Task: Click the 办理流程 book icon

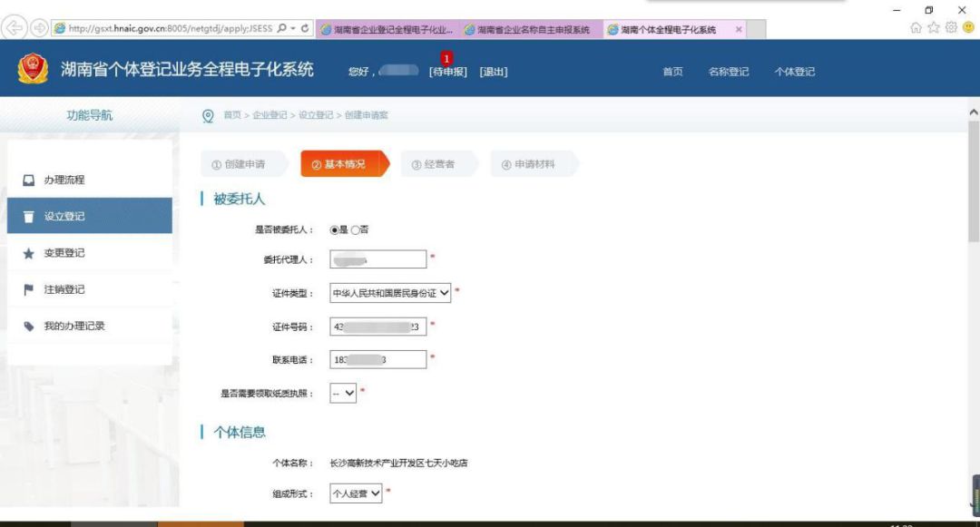Action: tap(29, 180)
